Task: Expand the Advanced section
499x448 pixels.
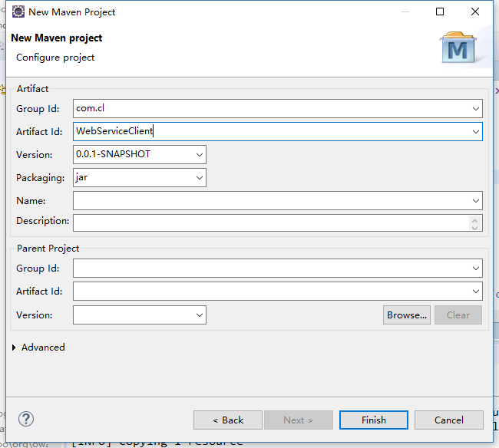Action: [x=14, y=348]
